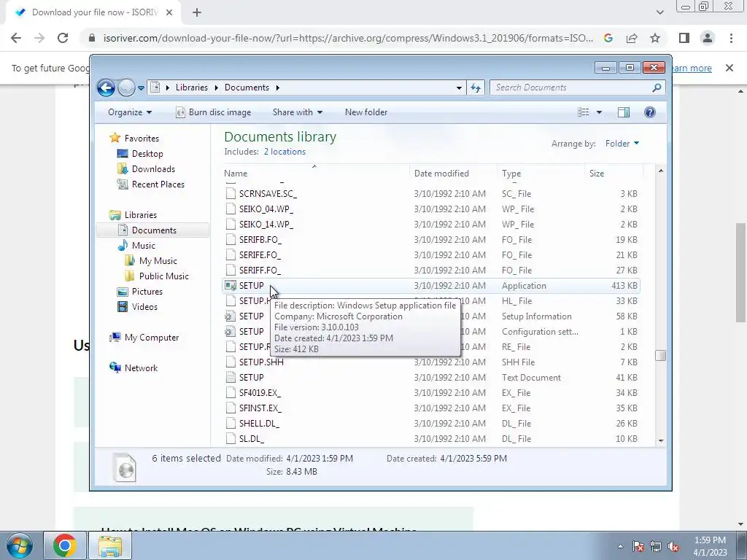
Task: Go back in Explorer window
Action: pyautogui.click(x=106, y=87)
